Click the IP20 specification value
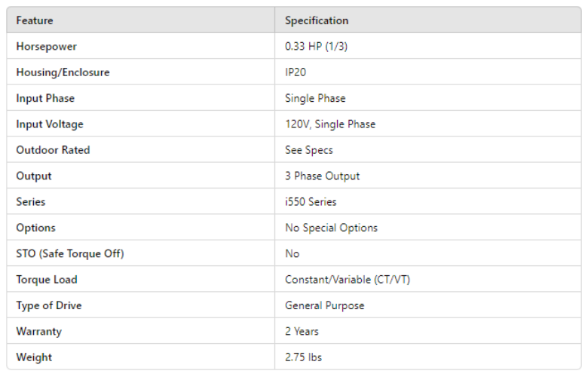This screenshot has height=377, width=588. click(x=297, y=72)
